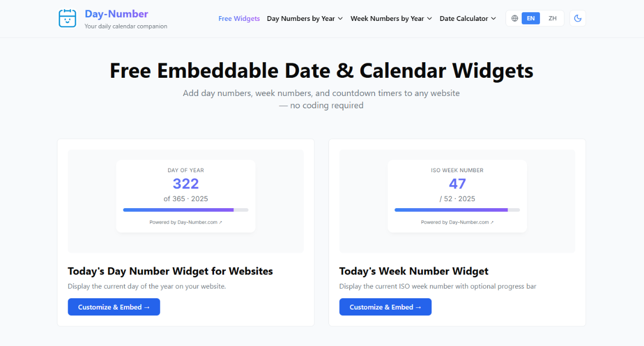644x346 pixels.
Task: Switch language to ZH
Action: coord(552,18)
